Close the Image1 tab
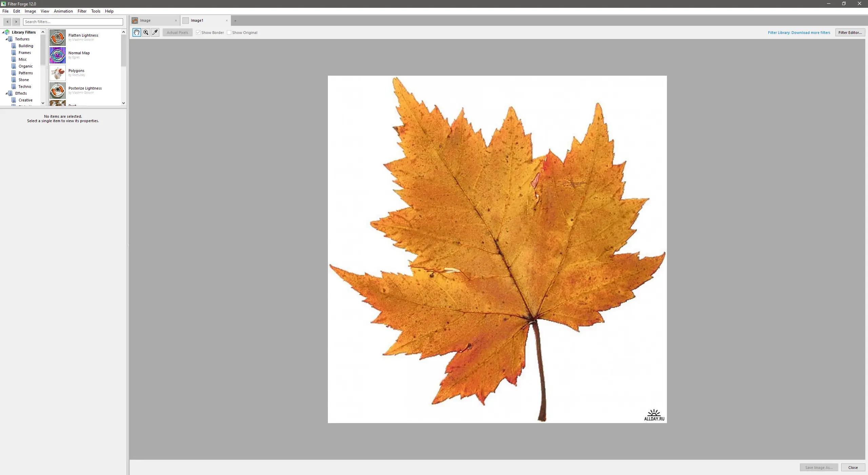The height and width of the screenshot is (475, 868). (227, 21)
